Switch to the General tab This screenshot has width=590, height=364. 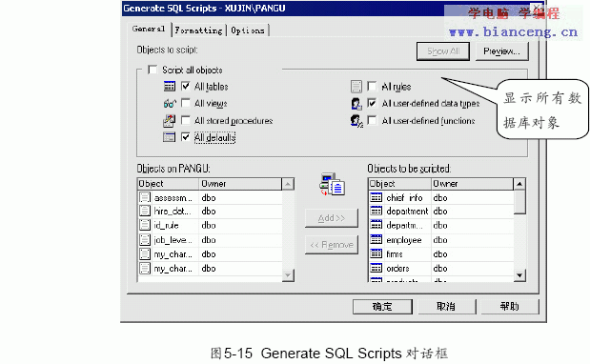pos(149,29)
